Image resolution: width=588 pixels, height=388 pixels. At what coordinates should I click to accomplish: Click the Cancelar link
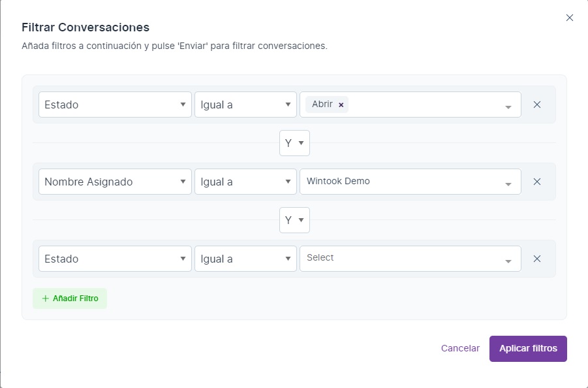(460, 348)
